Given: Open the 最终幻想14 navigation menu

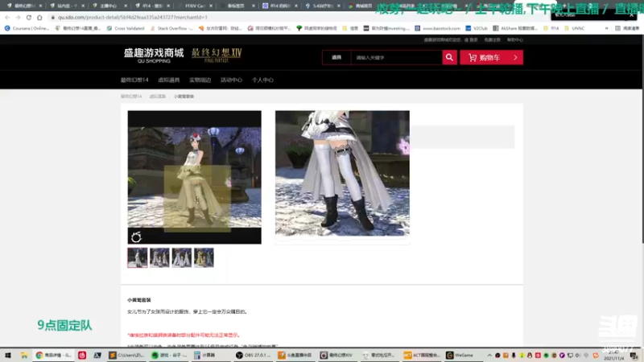Looking at the screenshot, I should tap(134, 80).
